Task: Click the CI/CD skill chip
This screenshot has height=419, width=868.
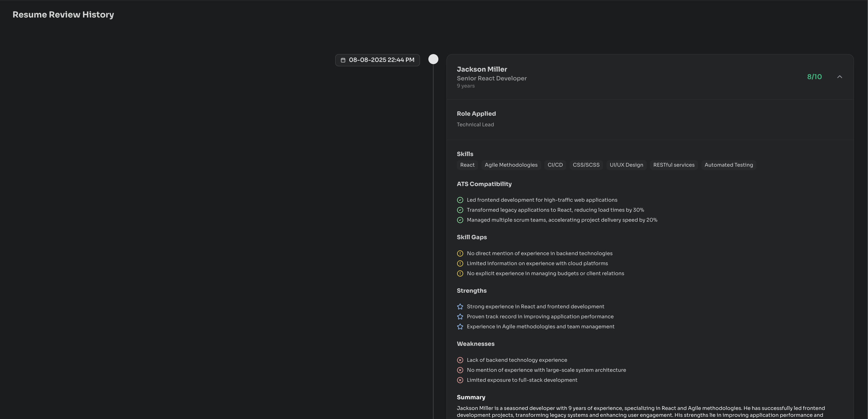Action: (555, 165)
